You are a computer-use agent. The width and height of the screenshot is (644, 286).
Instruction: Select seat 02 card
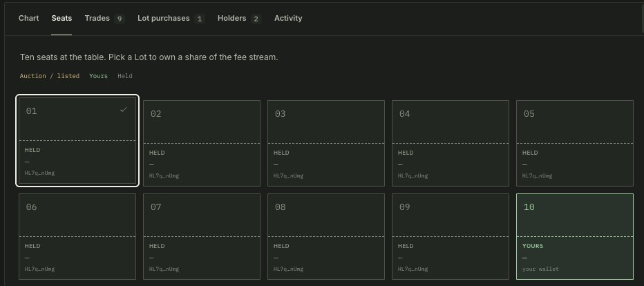(202, 143)
